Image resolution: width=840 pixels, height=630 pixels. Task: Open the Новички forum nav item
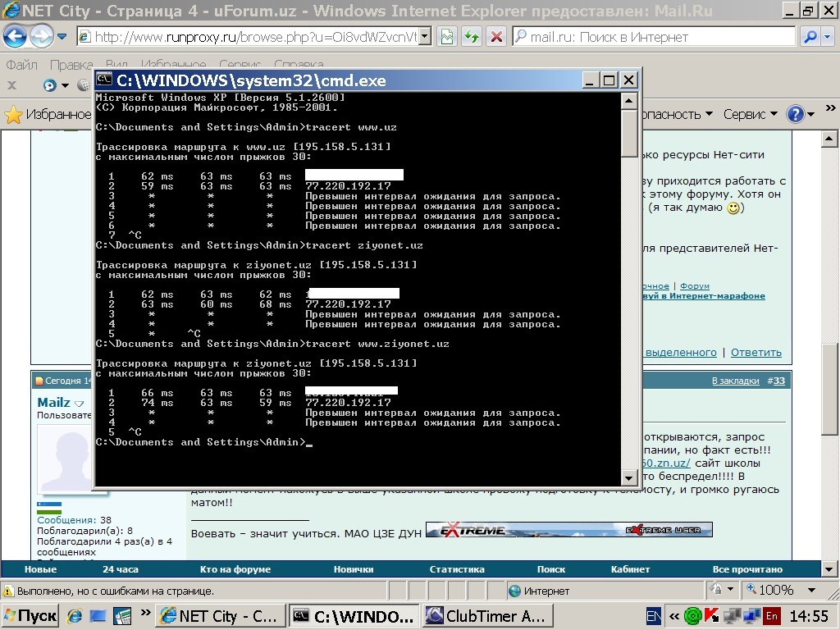354,569
